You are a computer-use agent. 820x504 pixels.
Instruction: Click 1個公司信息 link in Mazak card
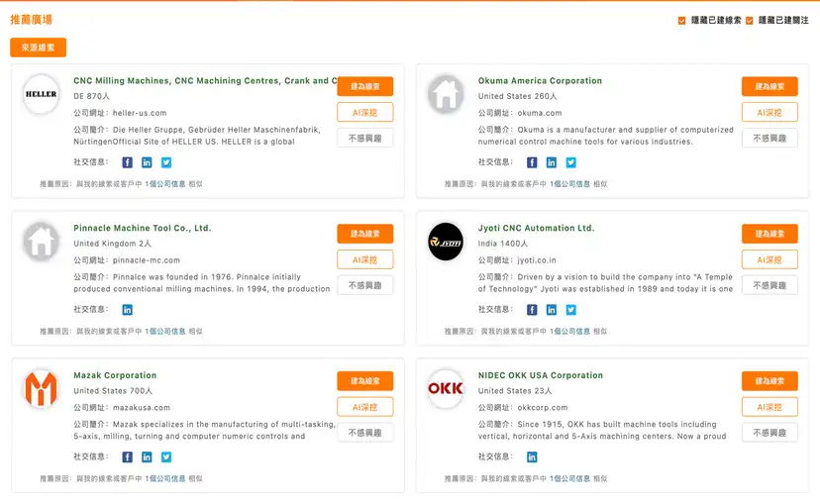pos(165,479)
